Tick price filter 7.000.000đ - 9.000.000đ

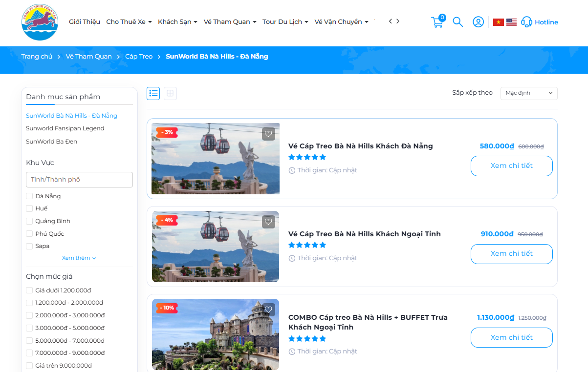(29, 353)
